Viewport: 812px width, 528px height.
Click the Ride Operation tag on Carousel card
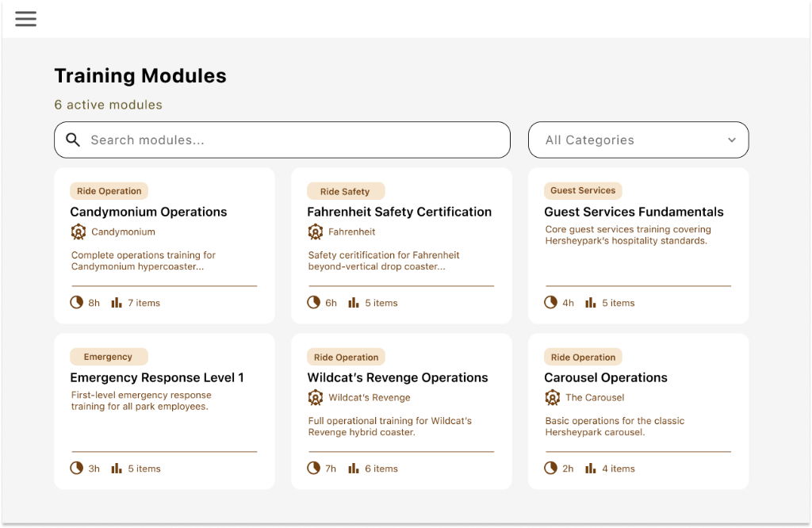tap(583, 357)
